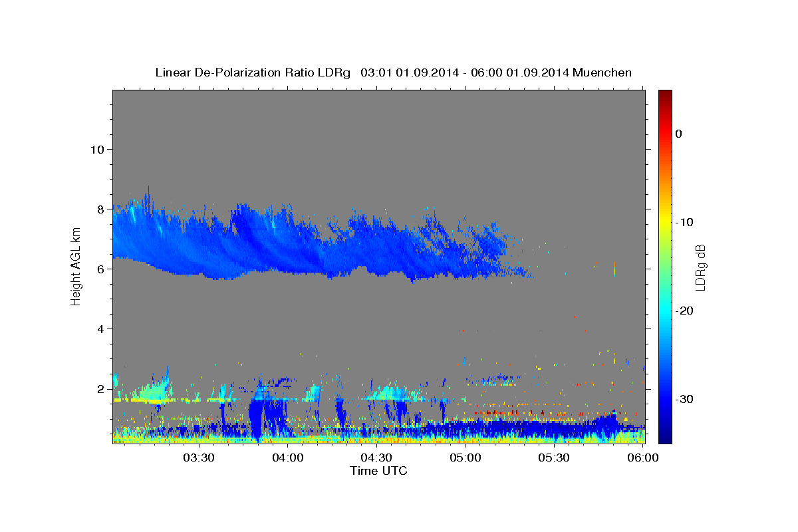Screen dimensions: 798x532
Task: Click the 05:30 time tick label
Action: click(554, 458)
